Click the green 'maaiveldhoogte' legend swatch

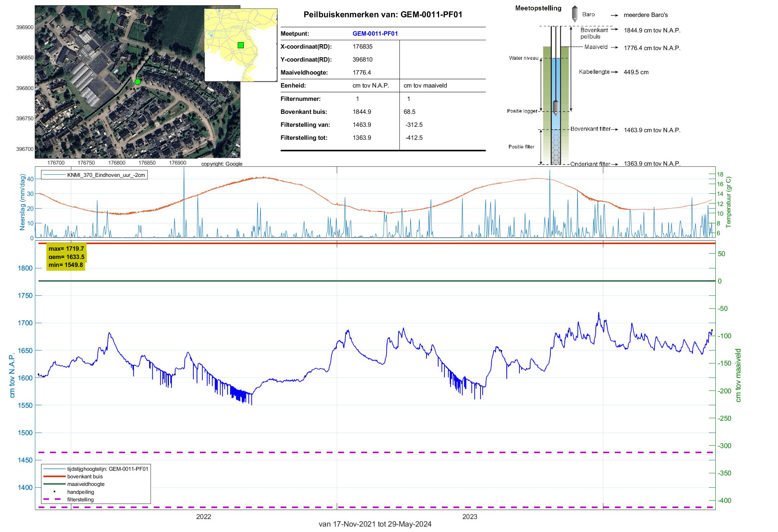(x=54, y=484)
